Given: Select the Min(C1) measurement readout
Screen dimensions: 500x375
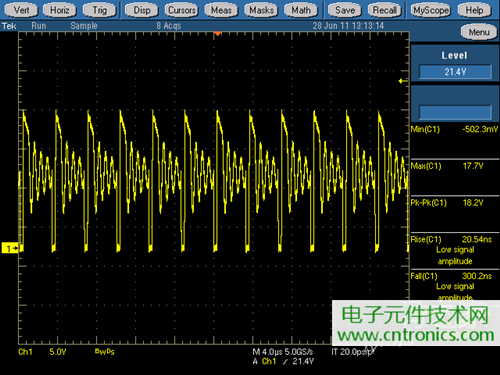Looking at the screenshot, I should pos(455,129).
